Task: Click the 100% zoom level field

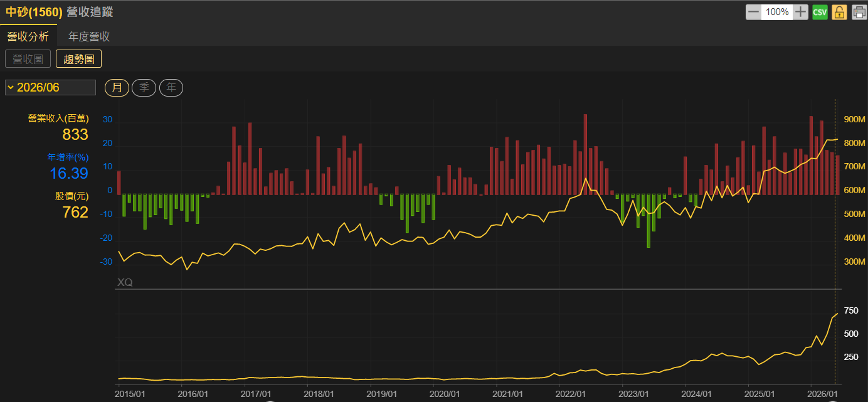Action: point(777,12)
